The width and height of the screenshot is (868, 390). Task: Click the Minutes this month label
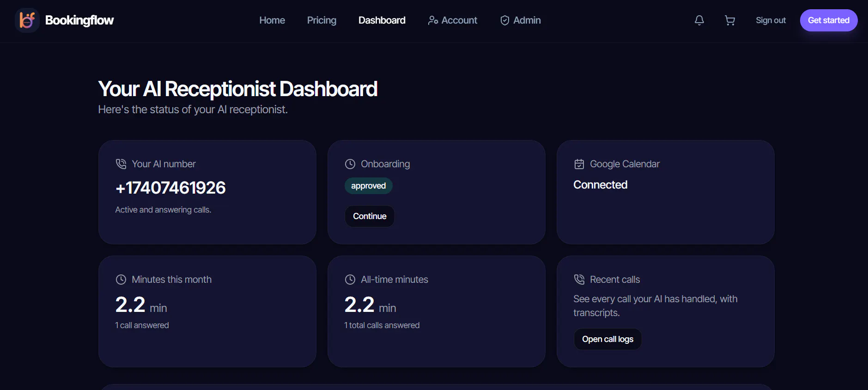point(172,280)
